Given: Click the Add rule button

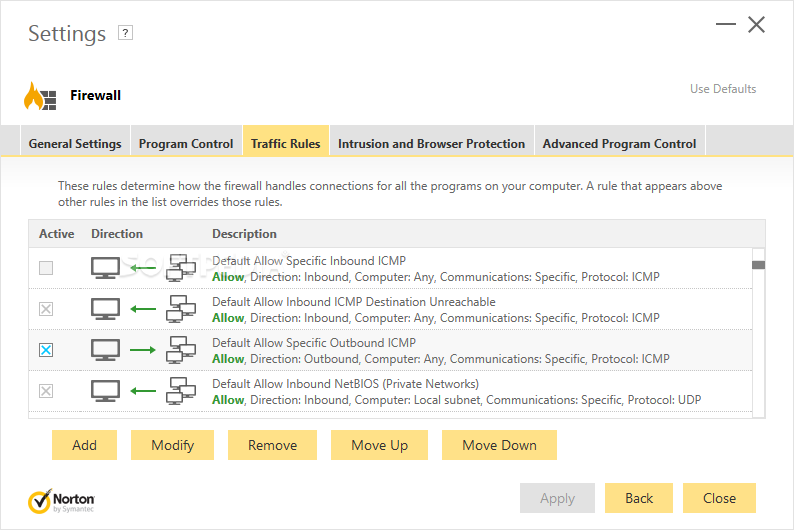Looking at the screenshot, I should pos(84,445).
